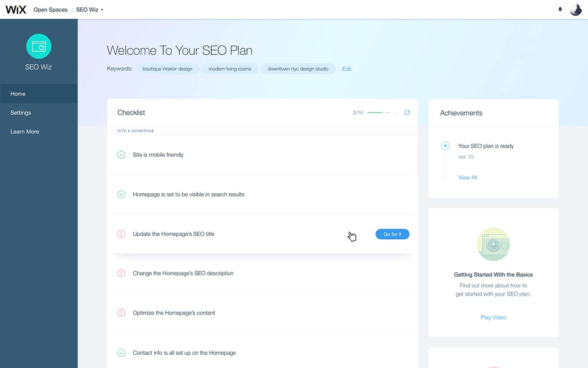
Task: Open the SEO Wiz breadcrumb dropdown
Action: pos(89,9)
